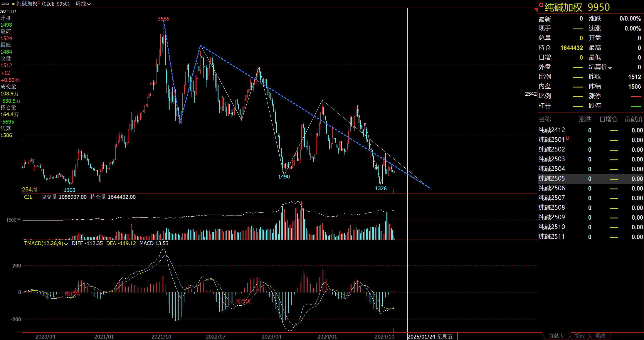Click the 持仓 1644432 value in quote panel
Screen dimensions: 644x340
coord(571,48)
